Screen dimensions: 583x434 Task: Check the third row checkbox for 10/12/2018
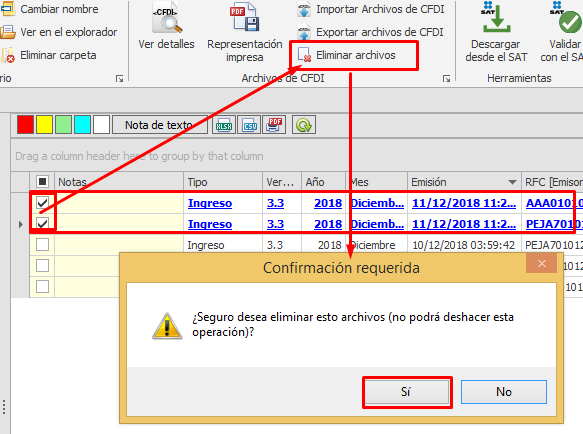click(x=42, y=245)
